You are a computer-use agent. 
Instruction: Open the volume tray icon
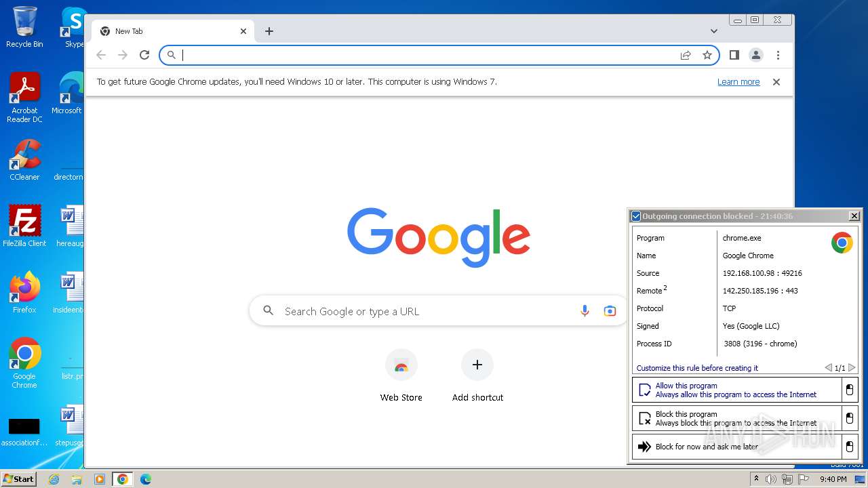pyautogui.click(x=771, y=479)
